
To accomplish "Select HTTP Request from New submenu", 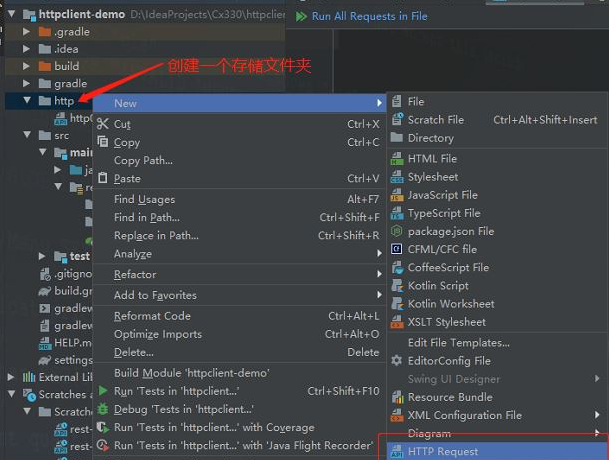I will [x=442, y=451].
